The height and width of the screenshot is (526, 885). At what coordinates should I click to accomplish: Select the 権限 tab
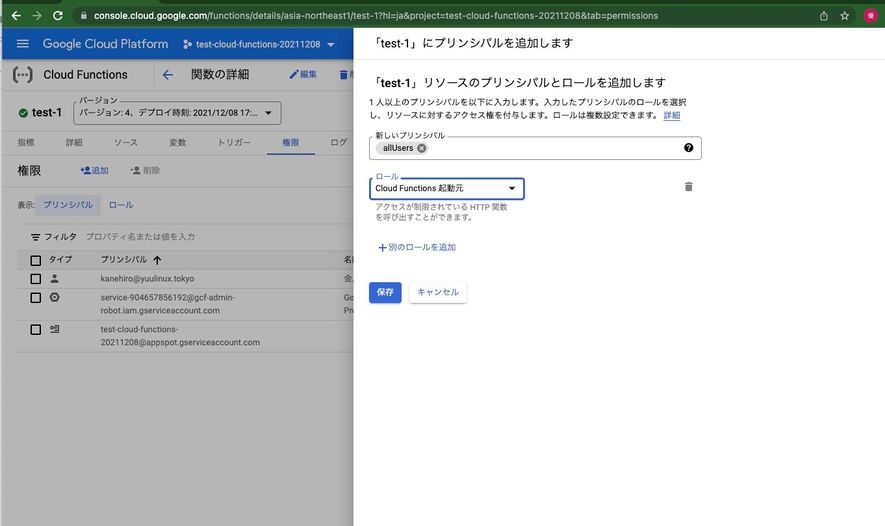pyautogui.click(x=291, y=142)
